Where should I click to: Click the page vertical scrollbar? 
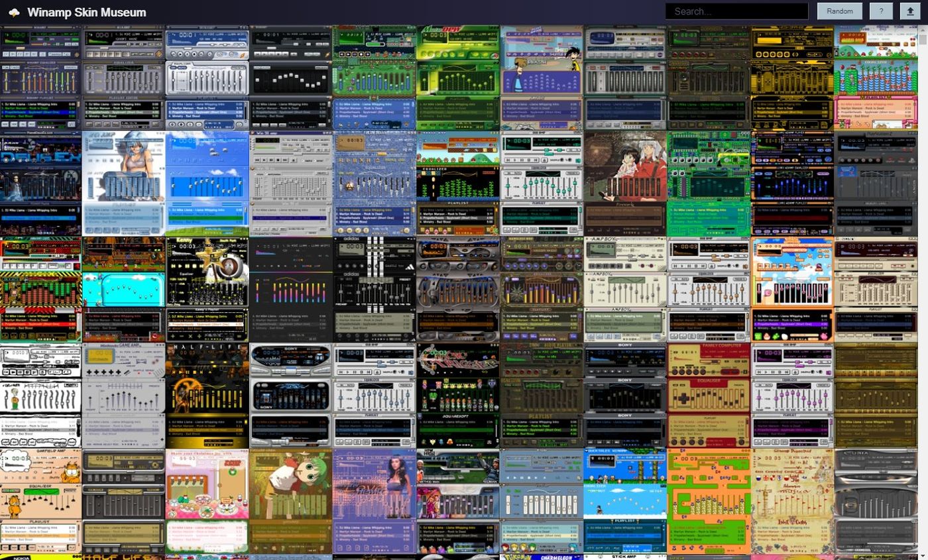coord(923,292)
